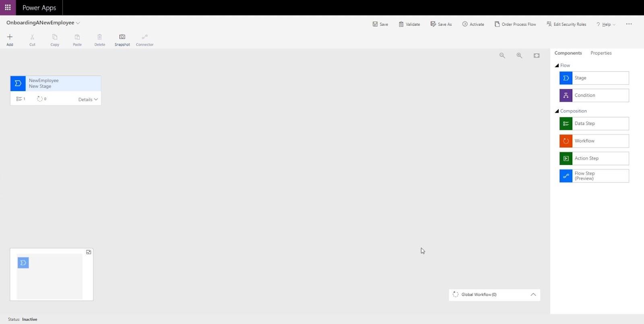Zoom out with the minus magnifier
644x324 pixels.
502,55
